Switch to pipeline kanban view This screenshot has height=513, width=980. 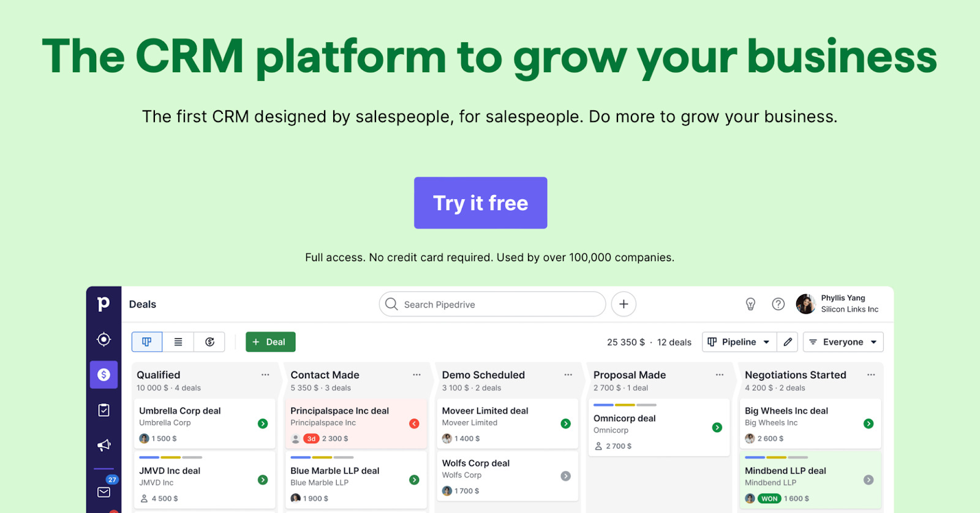click(147, 342)
